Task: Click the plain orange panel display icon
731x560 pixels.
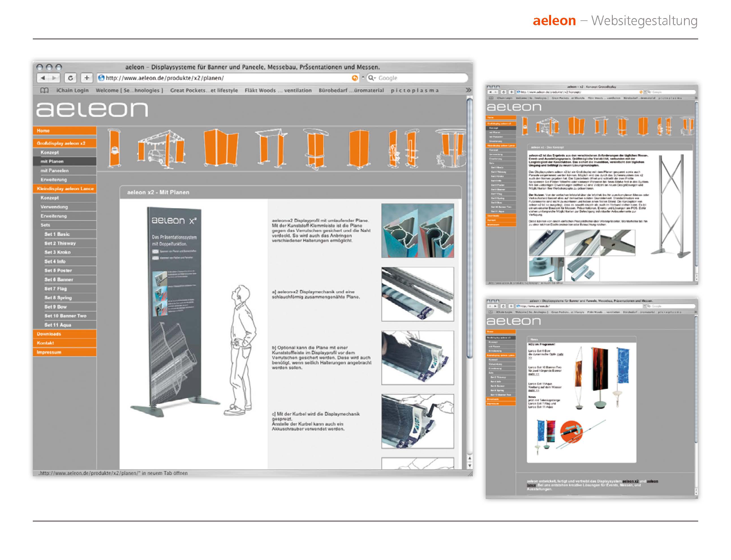Action: pos(359,149)
